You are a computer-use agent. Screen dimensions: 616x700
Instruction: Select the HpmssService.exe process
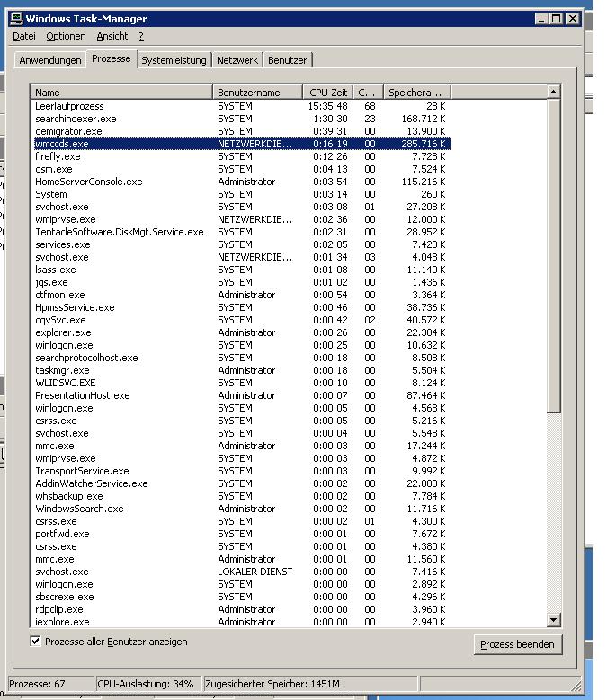[242, 307]
